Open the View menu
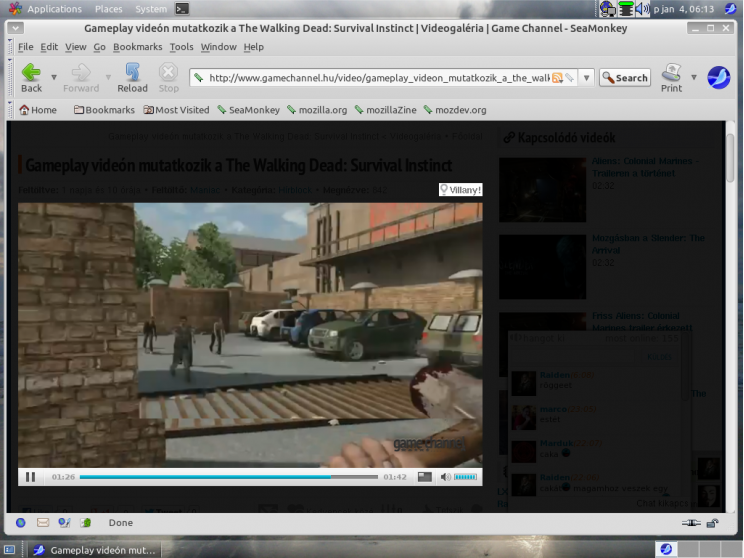744x558 pixels. pos(75,47)
